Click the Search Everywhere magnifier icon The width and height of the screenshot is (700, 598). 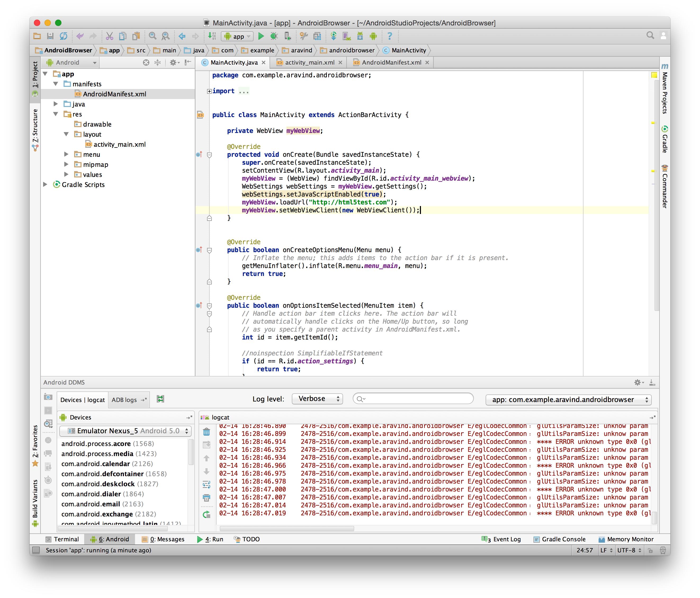tap(650, 35)
